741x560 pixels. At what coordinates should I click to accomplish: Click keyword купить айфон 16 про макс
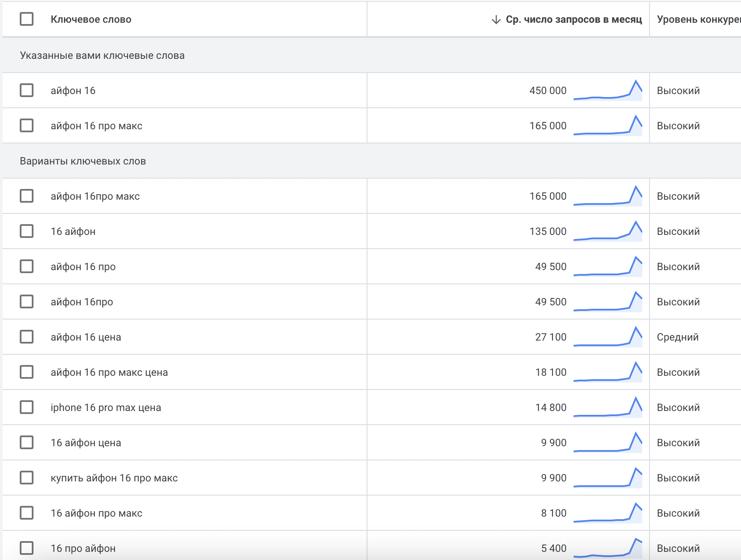point(114,478)
